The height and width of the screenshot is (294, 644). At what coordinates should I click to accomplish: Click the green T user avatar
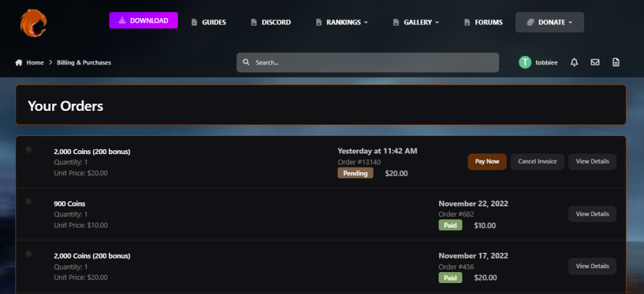click(525, 63)
